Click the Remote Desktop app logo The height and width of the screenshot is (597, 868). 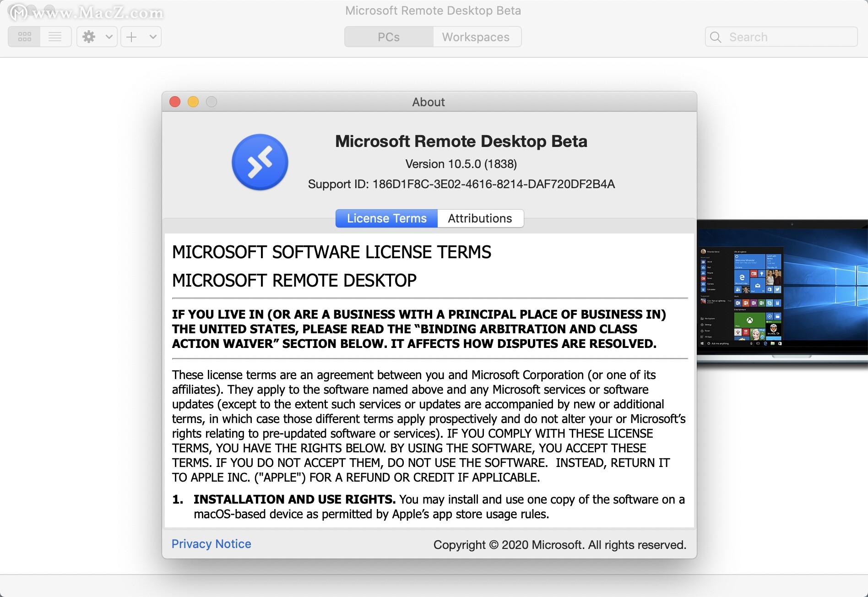point(260,162)
